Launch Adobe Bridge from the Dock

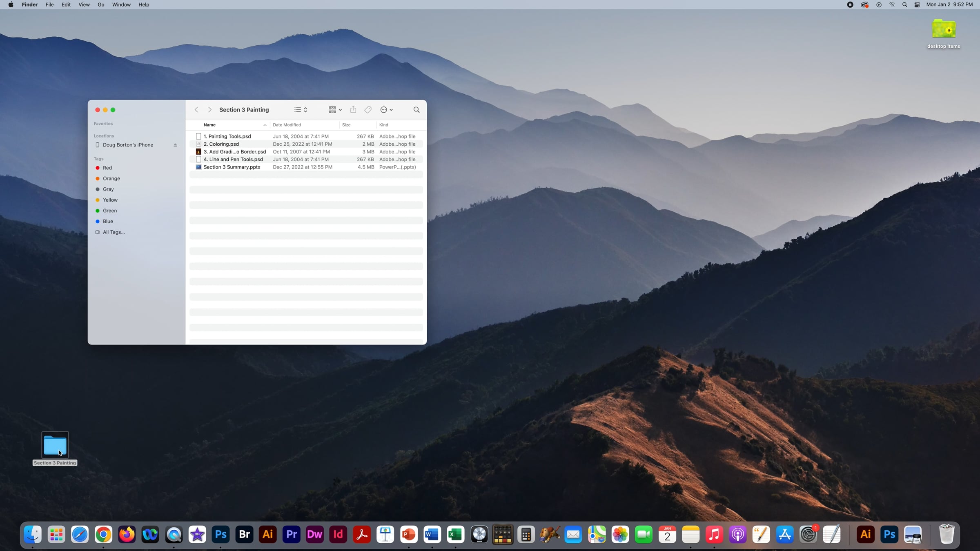click(x=245, y=534)
